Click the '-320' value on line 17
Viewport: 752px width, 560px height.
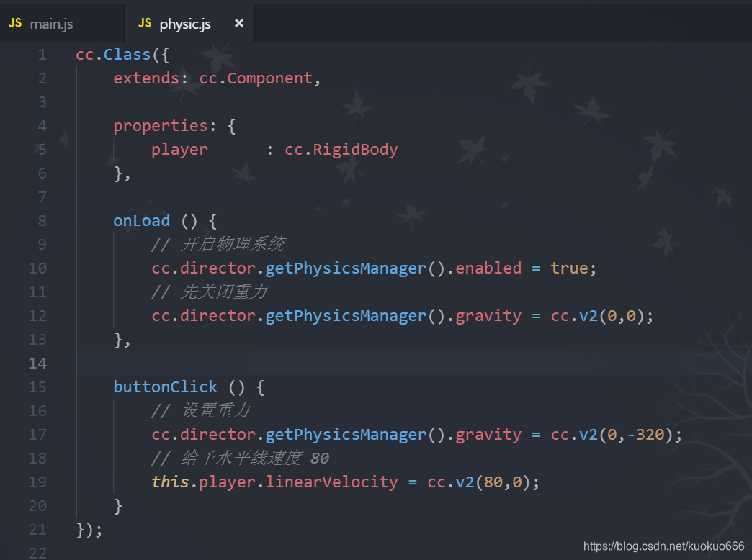tap(645, 434)
